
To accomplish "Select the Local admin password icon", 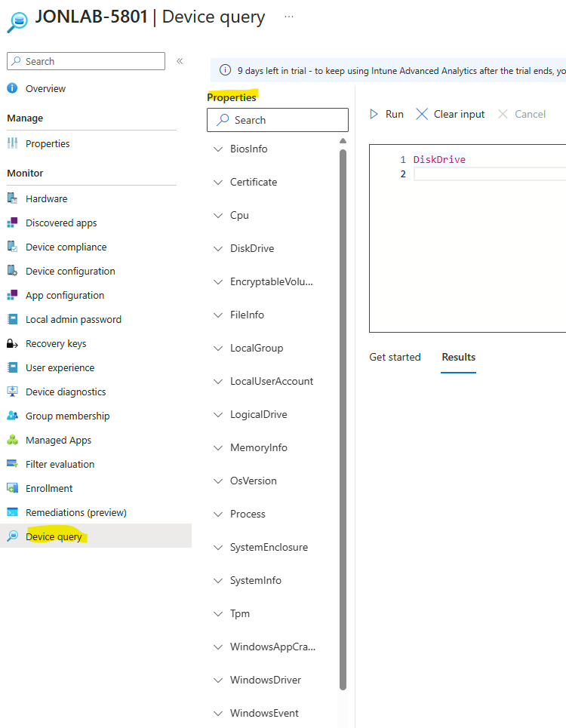I will click(12, 319).
